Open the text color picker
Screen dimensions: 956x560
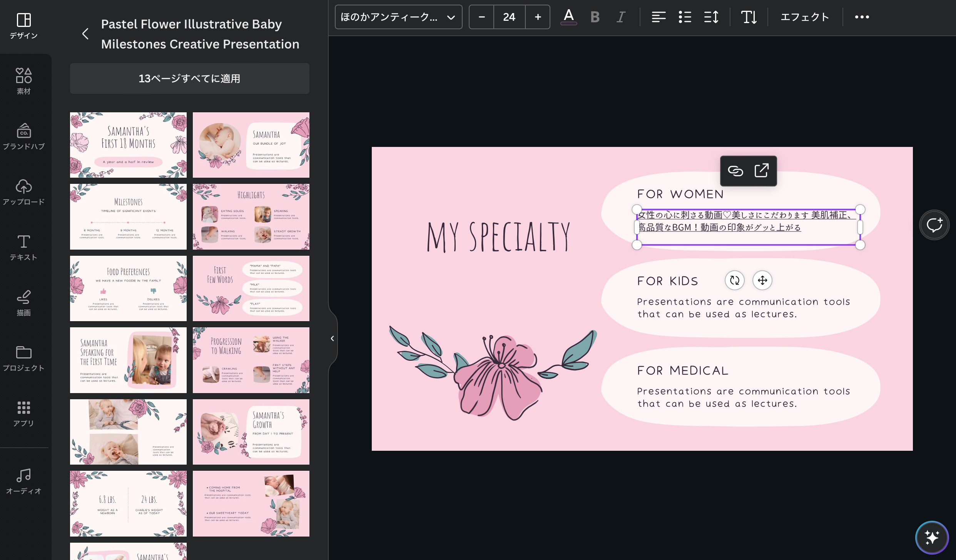pyautogui.click(x=568, y=17)
